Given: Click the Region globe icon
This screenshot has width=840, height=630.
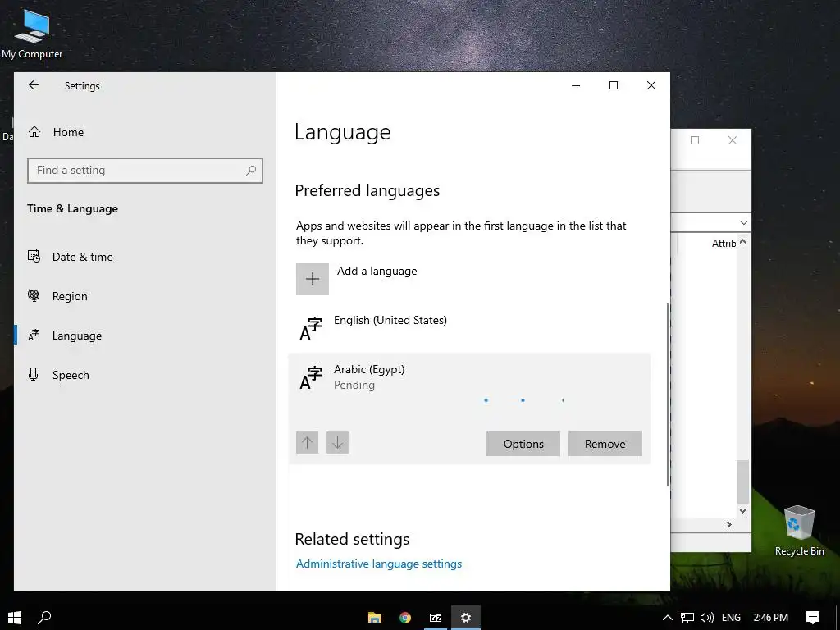Looking at the screenshot, I should click(x=34, y=295).
